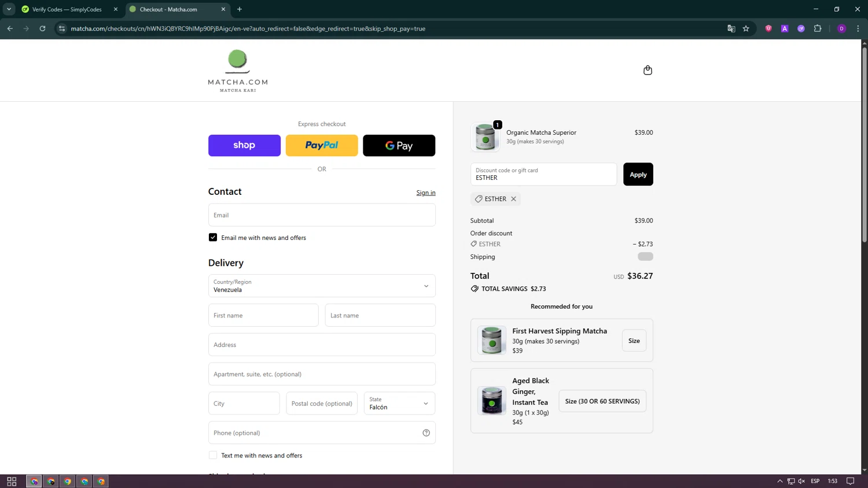Click the Last name field
This screenshot has width=868, height=488.
tap(380, 315)
